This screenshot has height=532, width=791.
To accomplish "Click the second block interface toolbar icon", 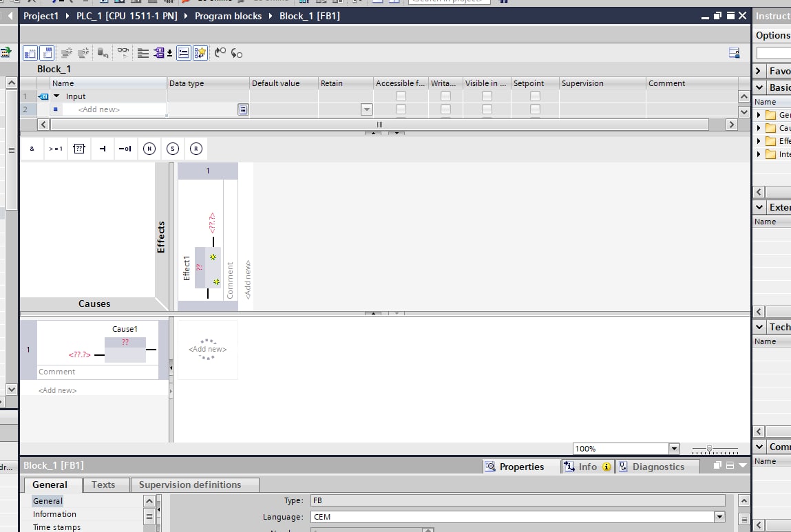I will (x=47, y=53).
